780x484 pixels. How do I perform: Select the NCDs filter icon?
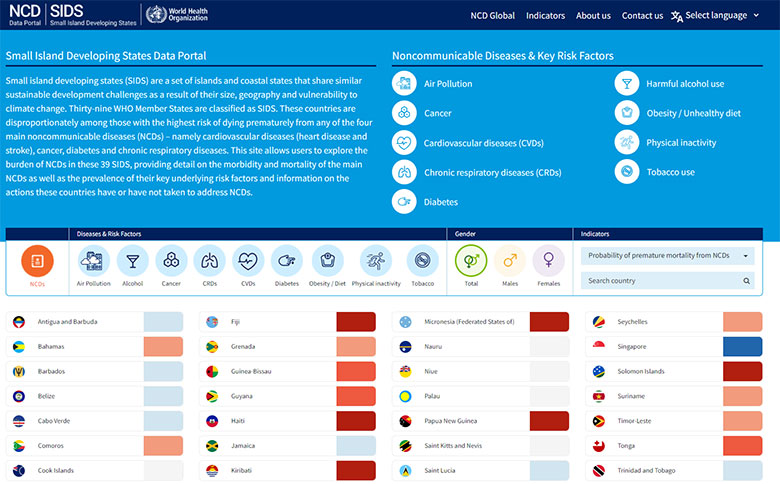(x=37, y=261)
